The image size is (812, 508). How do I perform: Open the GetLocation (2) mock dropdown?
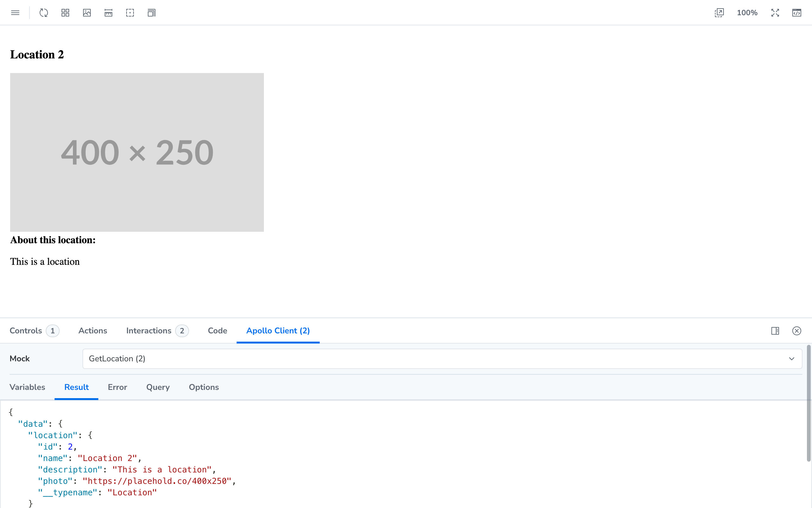coord(442,358)
